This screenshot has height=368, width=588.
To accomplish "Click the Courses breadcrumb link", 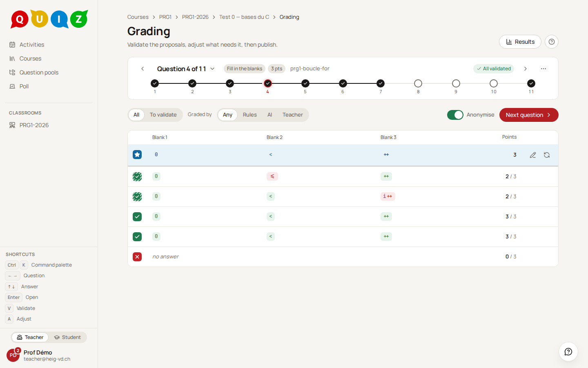I will [x=138, y=17].
